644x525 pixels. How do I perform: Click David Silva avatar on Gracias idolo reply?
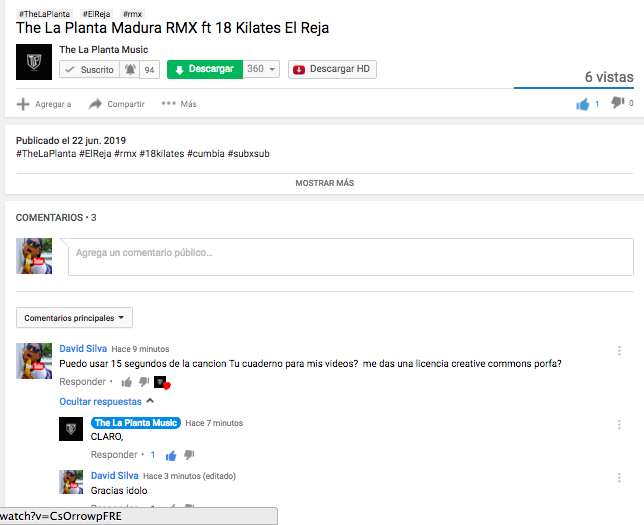click(x=71, y=482)
